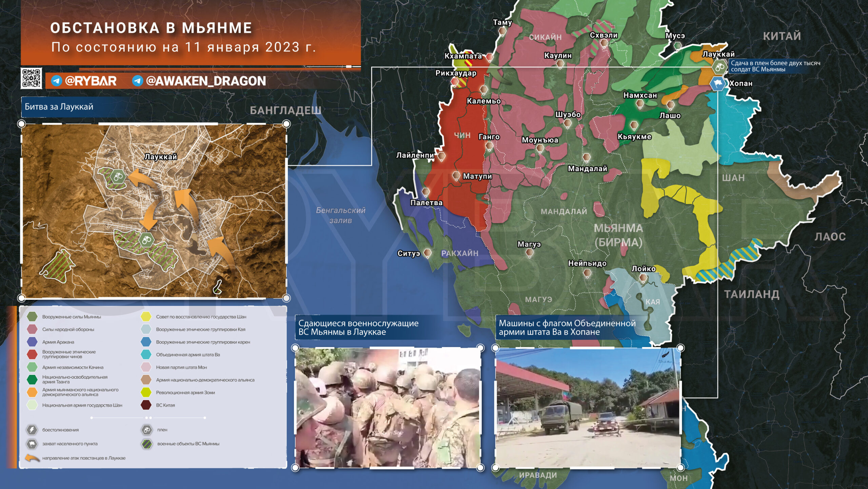Screen dimensions: 868x489
Task: Click the QR code in the header
Action: click(x=31, y=78)
